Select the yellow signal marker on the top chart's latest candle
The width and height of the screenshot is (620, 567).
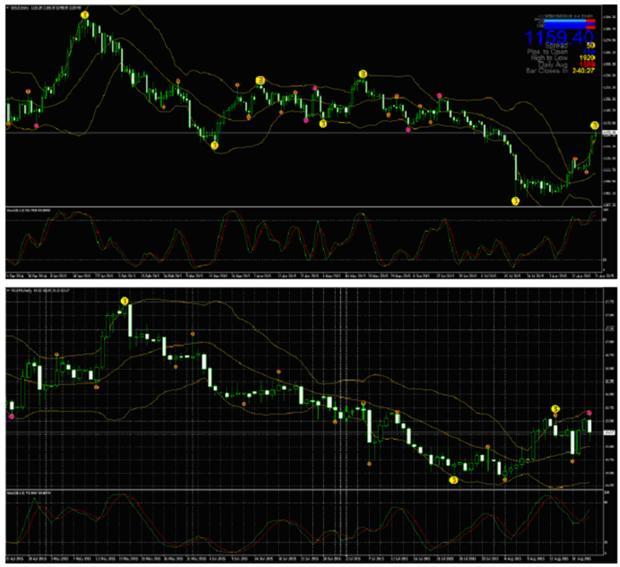[595, 125]
